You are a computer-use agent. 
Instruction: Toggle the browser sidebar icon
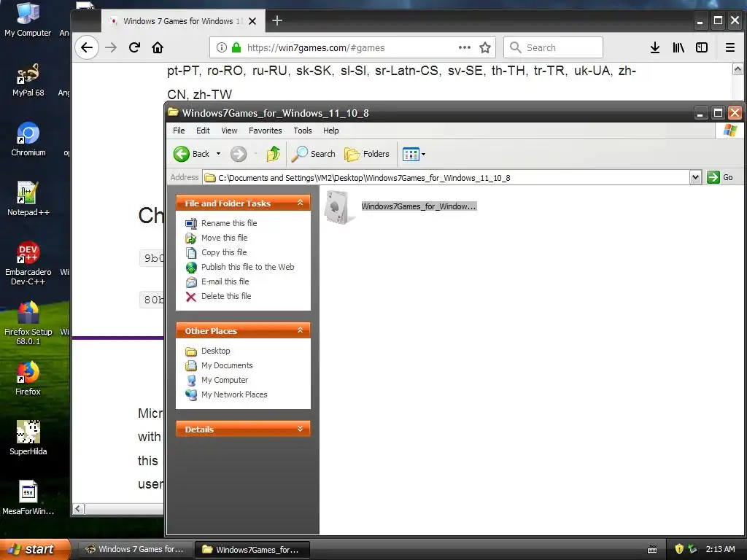click(x=702, y=47)
